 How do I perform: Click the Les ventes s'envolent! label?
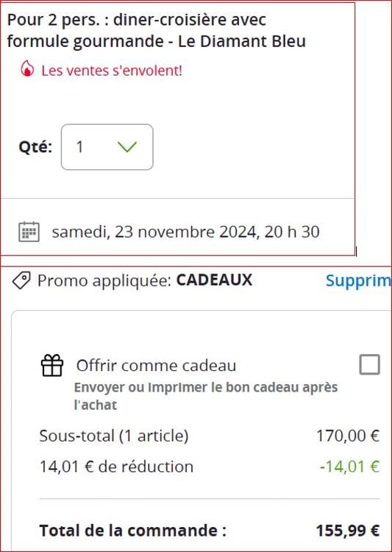(x=112, y=70)
